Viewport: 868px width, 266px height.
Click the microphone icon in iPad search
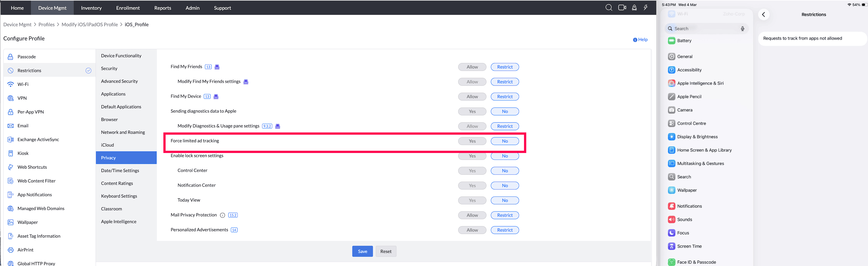(742, 29)
